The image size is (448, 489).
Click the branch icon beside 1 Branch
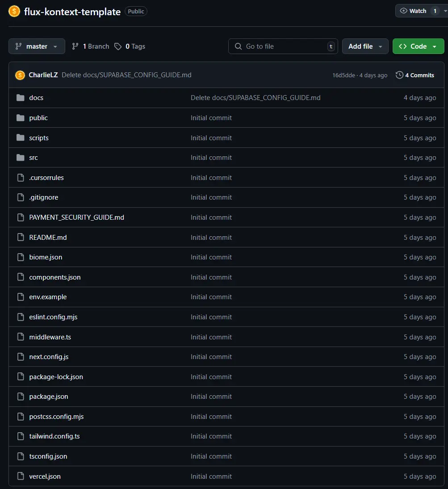[75, 46]
